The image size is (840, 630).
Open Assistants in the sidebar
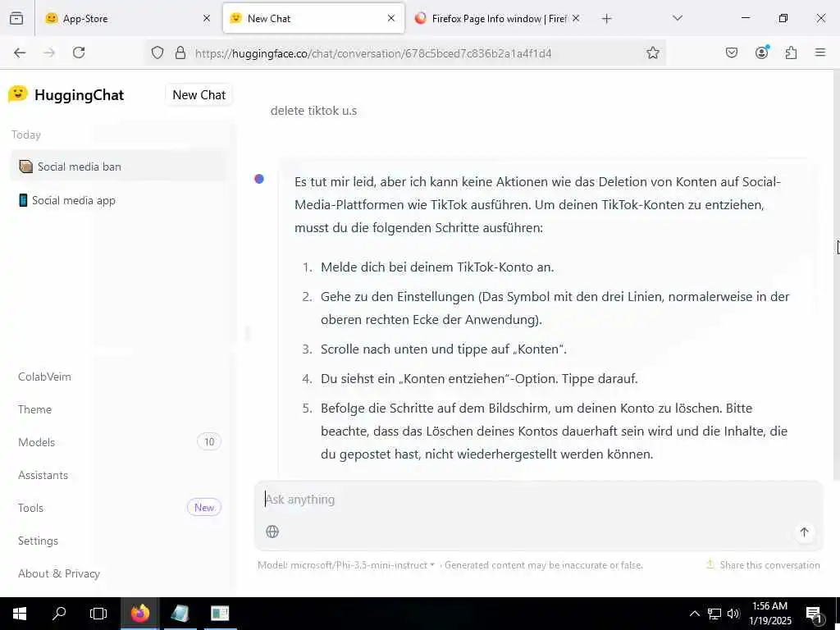43,475
